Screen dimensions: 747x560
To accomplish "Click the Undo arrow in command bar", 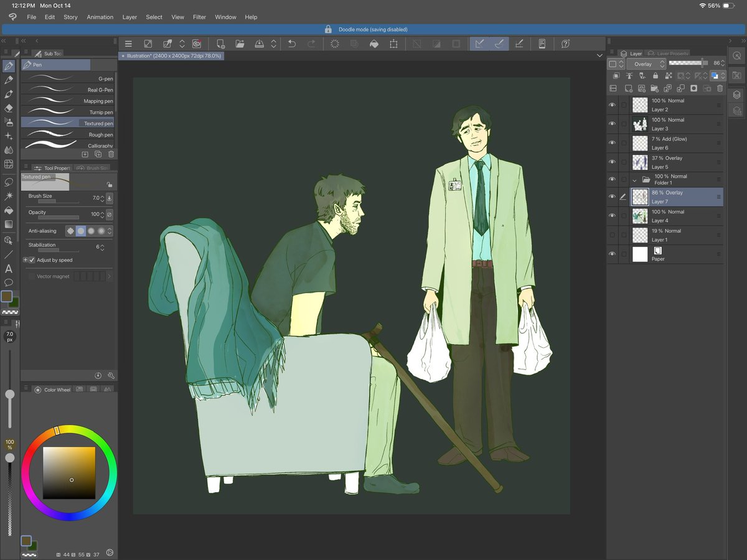I will (292, 44).
